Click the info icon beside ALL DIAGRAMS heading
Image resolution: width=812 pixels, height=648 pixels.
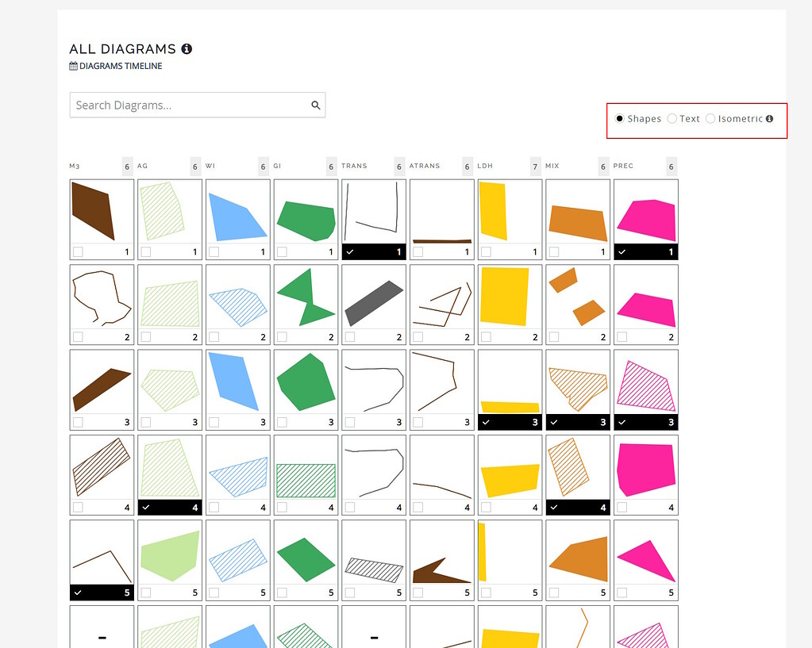point(187,48)
